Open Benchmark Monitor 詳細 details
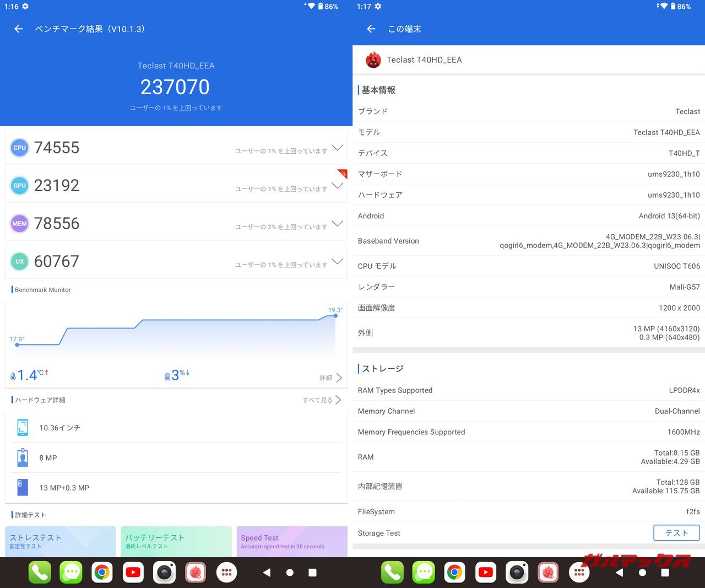The height and width of the screenshot is (588, 705). [x=331, y=377]
